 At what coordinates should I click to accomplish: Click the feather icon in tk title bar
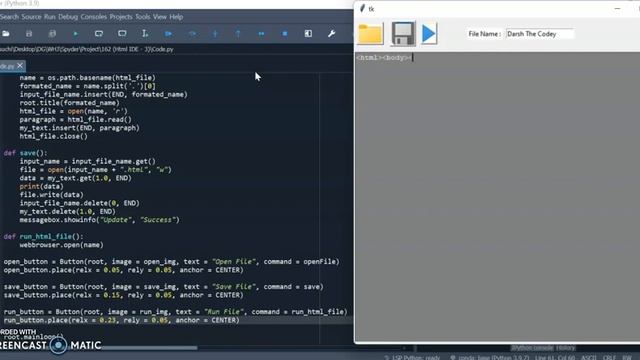point(362,9)
